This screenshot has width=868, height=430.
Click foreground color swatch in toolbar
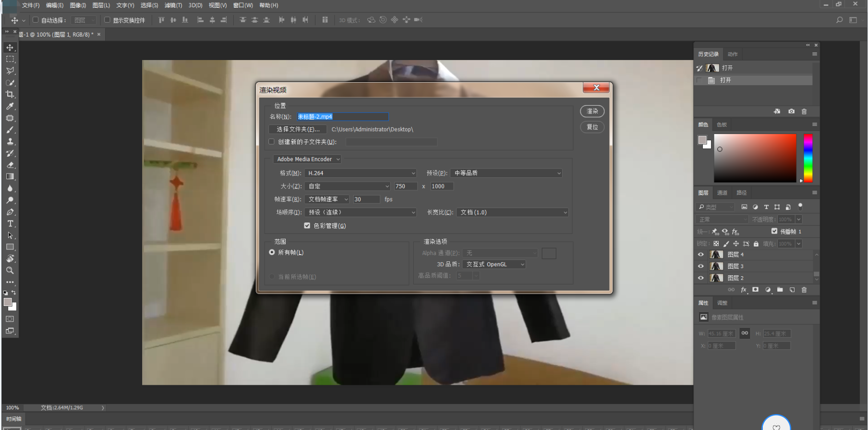tap(8, 302)
